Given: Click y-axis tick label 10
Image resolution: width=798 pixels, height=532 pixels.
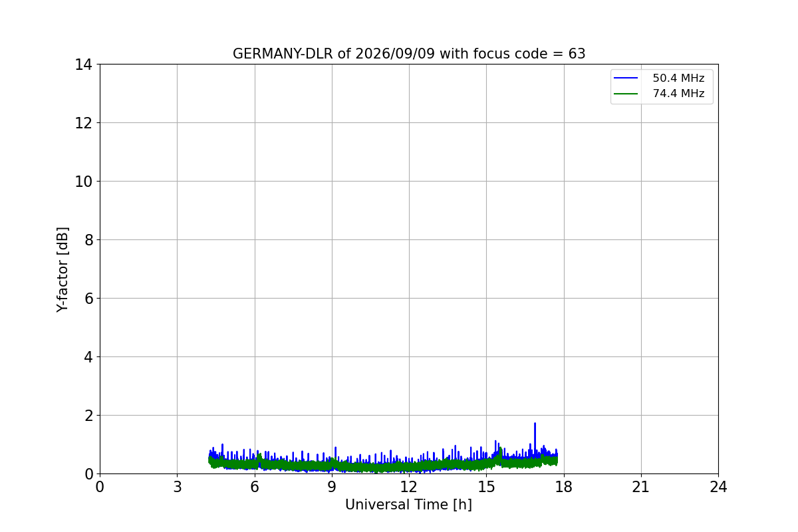Looking at the screenshot, I should (84, 182).
